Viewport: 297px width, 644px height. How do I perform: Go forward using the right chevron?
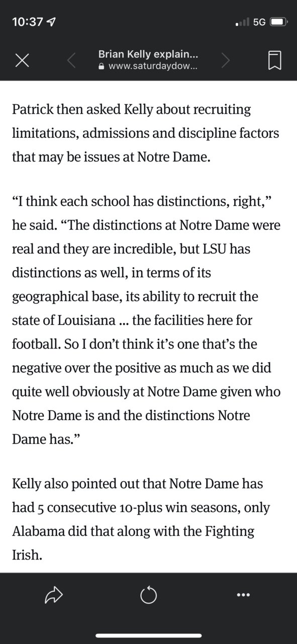pos(226,61)
